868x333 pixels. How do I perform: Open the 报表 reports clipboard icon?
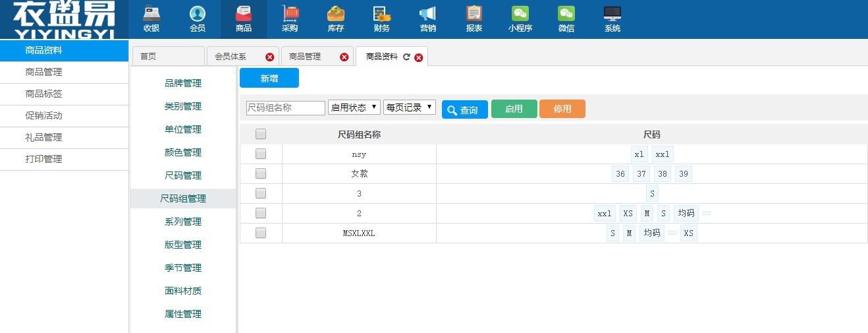pyautogui.click(x=474, y=14)
